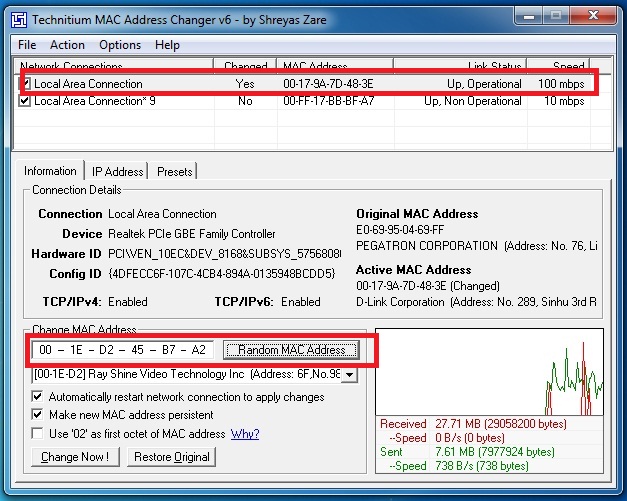627x501 pixels.
Task: Uncheck the Local Area Connection checkbox
Action: [x=25, y=85]
